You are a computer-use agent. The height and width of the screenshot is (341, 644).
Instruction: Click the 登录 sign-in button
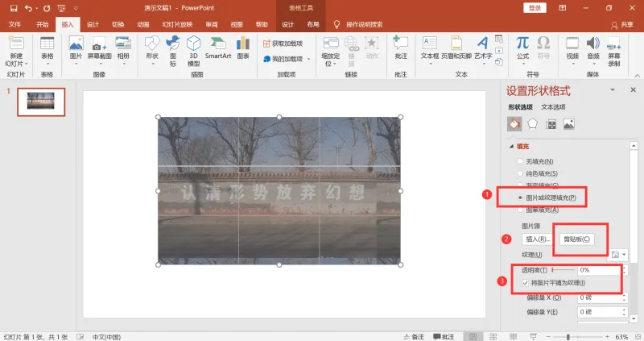535,8
